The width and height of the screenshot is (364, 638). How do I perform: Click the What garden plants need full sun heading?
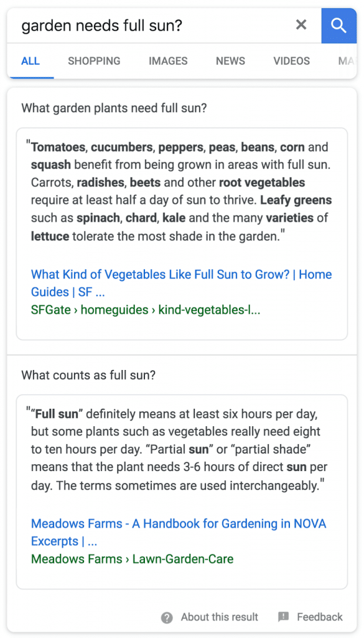coord(114,108)
